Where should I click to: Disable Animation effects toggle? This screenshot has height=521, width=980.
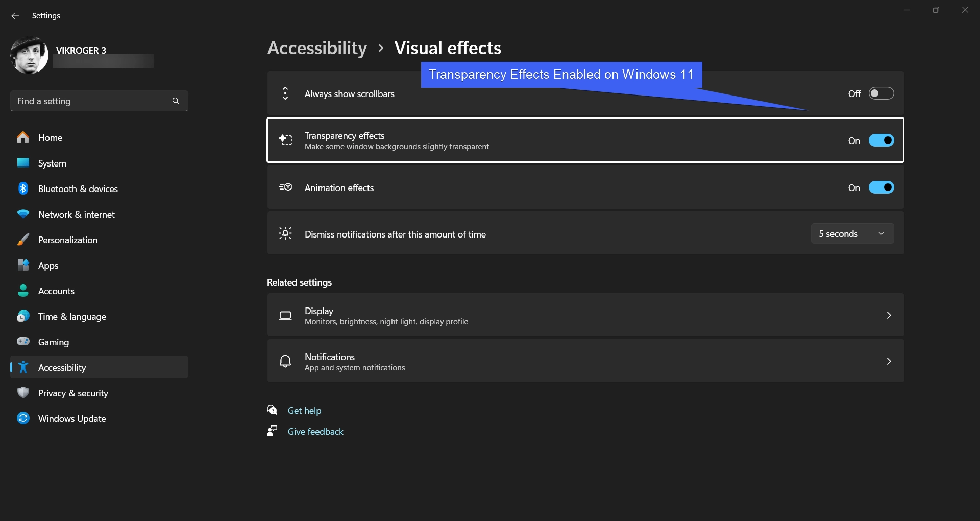[881, 187]
